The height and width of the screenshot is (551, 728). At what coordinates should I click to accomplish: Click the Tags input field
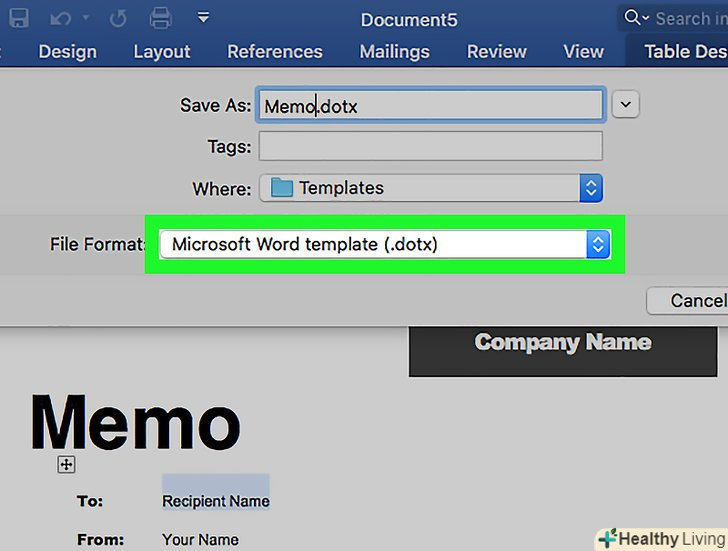click(x=430, y=146)
